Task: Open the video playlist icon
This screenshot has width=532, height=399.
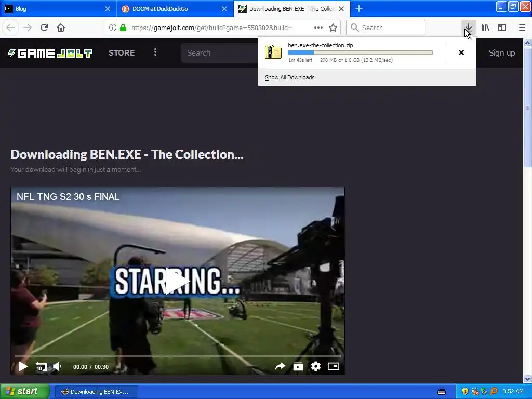Action: click(x=298, y=366)
